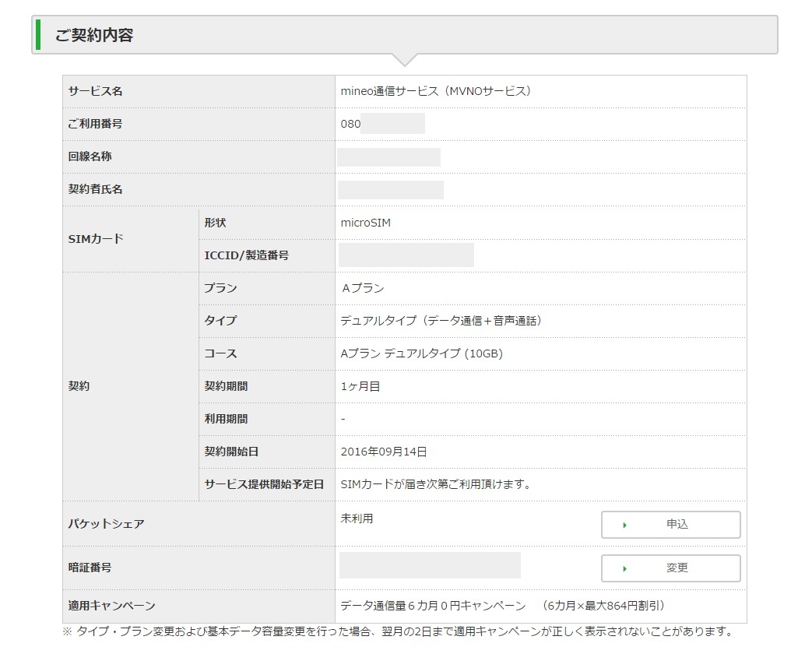Click the データ通信量6カ月0円キャンペーン text
The width and height of the screenshot is (812, 661).
(433, 606)
